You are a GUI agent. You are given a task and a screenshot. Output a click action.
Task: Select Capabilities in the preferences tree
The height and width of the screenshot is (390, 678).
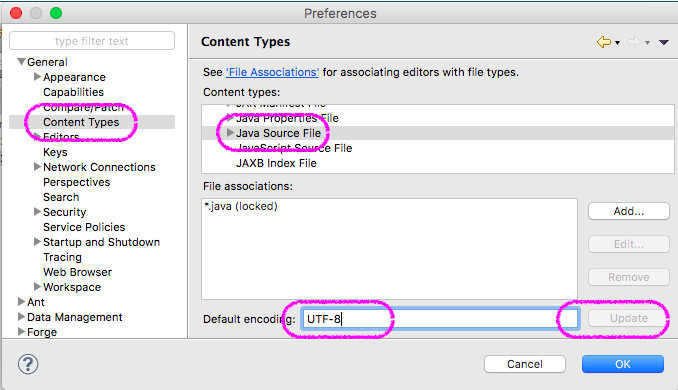(74, 92)
